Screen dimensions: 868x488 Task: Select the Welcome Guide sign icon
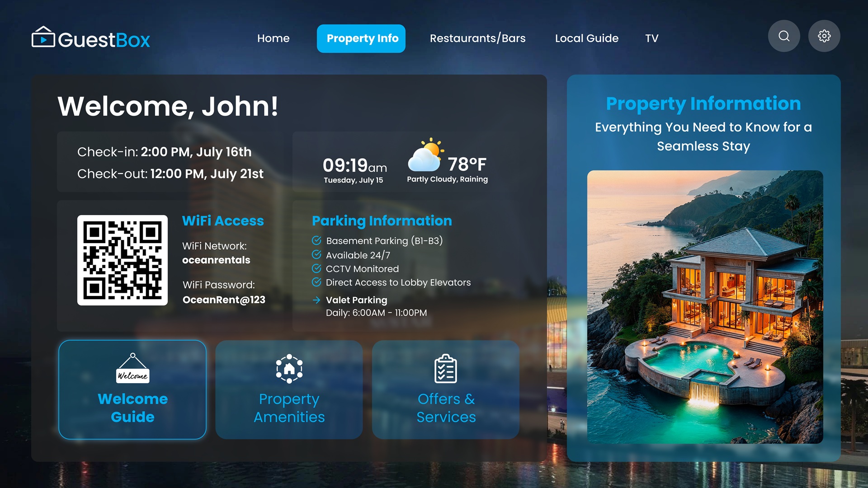(132, 368)
